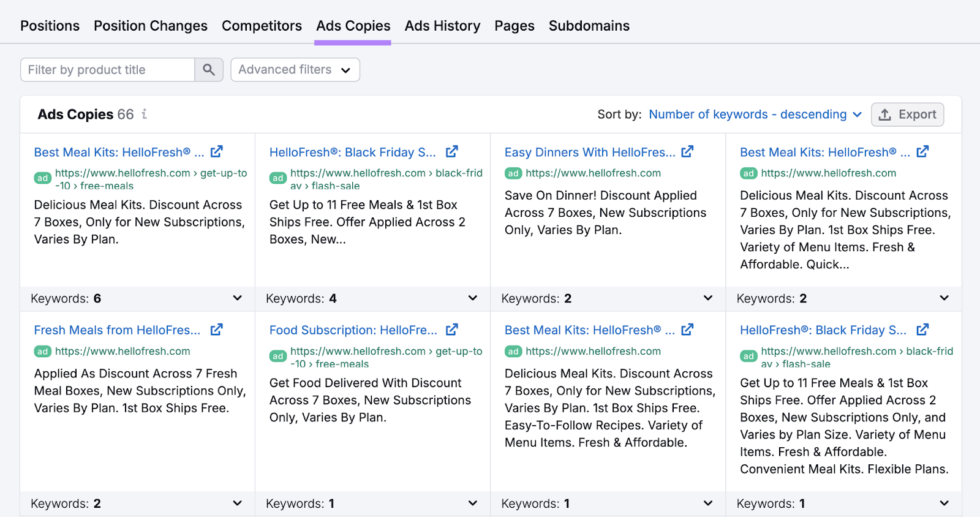Select the Ads Copies tab

point(353,26)
